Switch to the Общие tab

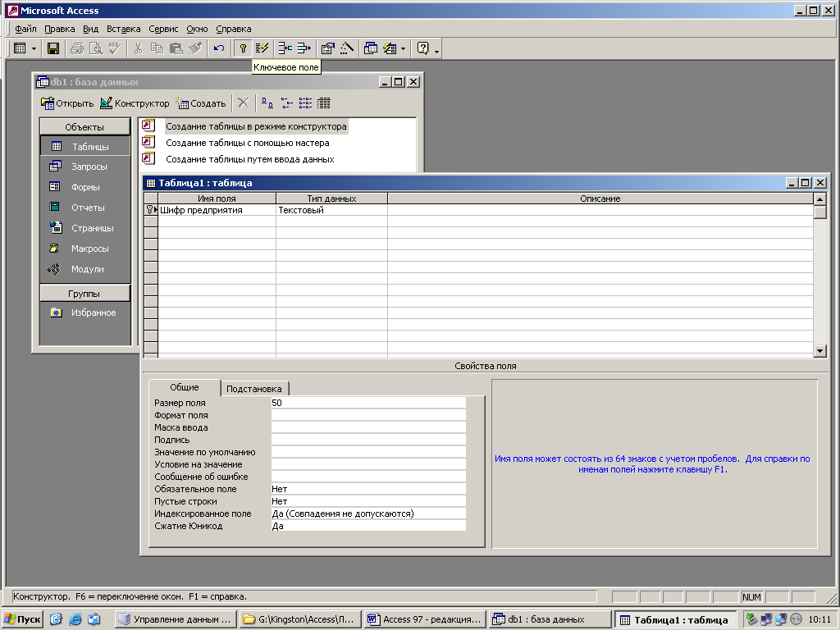pyautogui.click(x=185, y=387)
